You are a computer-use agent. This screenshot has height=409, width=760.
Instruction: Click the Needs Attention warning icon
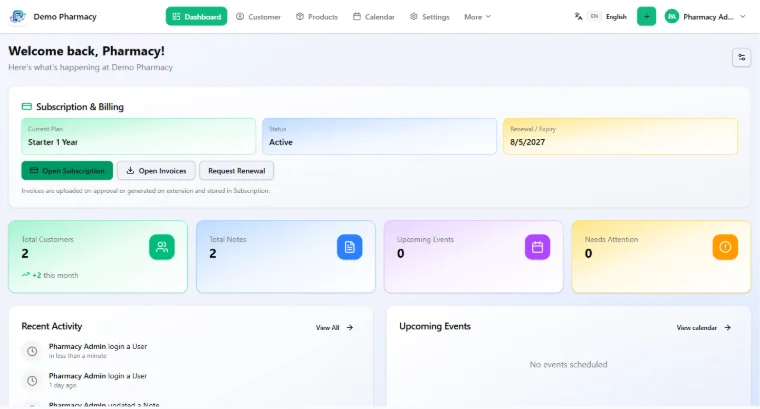tap(725, 247)
